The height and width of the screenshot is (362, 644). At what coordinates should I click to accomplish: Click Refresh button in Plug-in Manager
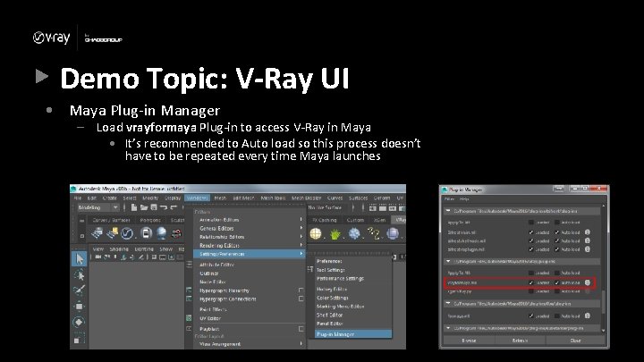tap(520, 341)
